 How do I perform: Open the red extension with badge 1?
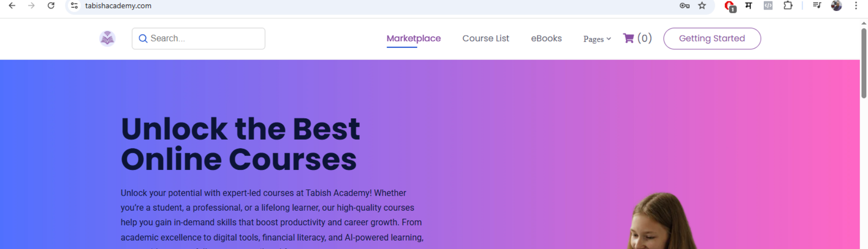(x=730, y=6)
